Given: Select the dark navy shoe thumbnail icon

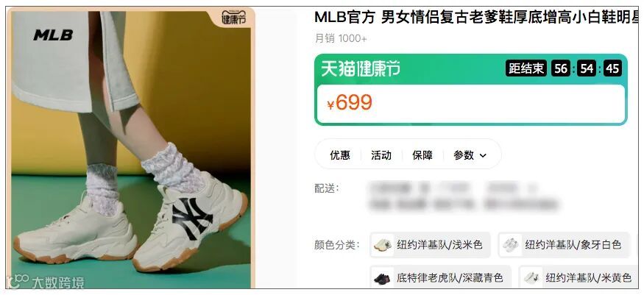Looking at the screenshot, I should click(382, 278).
